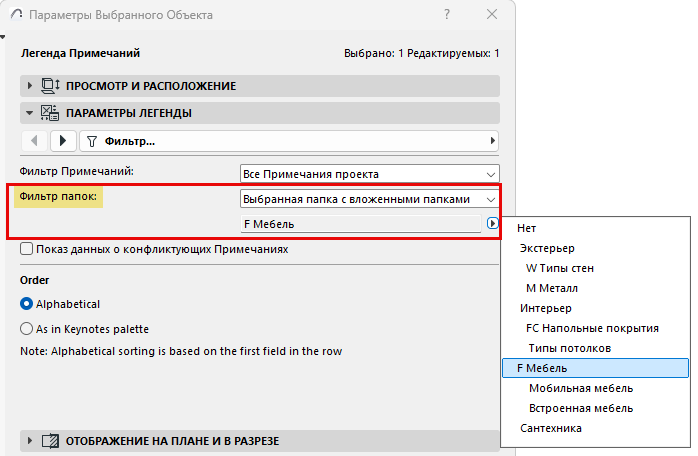The height and width of the screenshot is (456, 698).
Task: Open folder picker arrow next to F Мебель
Action: pyautogui.click(x=492, y=223)
